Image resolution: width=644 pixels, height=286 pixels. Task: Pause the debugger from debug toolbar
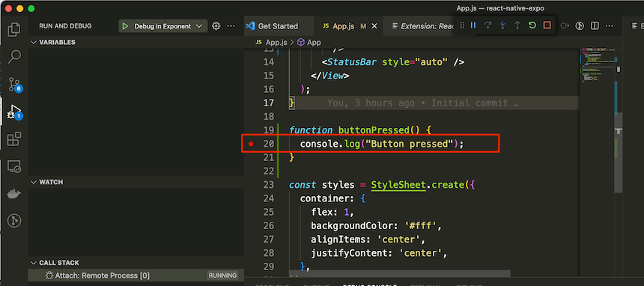pyautogui.click(x=473, y=25)
